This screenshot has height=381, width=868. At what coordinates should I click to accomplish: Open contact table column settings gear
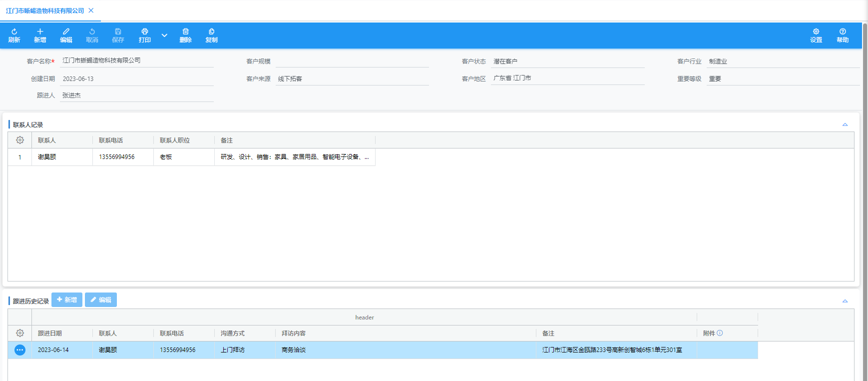[20, 140]
